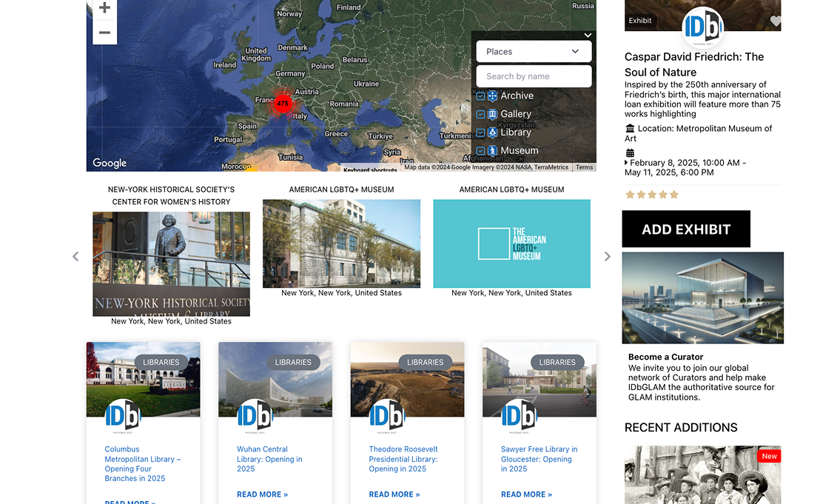Click the Museum category icon
Image resolution: width=837 pixels, height=504 pixels.
(493, 151)
